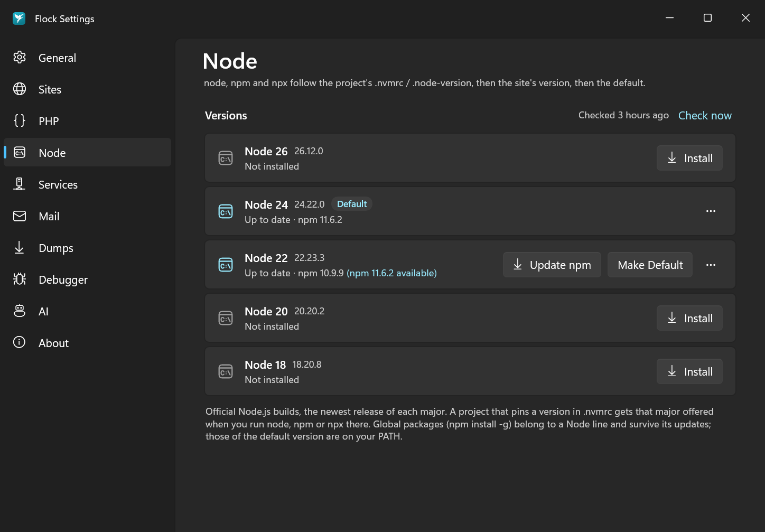
Task: Install Node 20
Action: click(689, 318)
